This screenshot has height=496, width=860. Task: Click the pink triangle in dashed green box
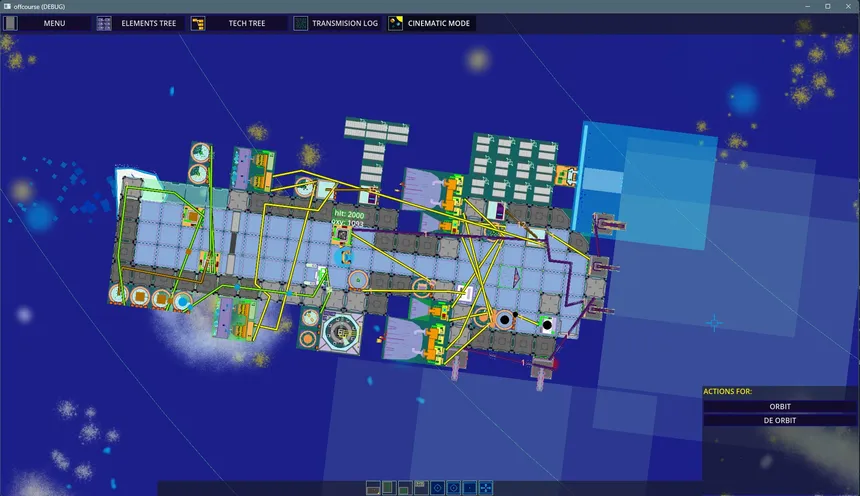pos(516,278)
